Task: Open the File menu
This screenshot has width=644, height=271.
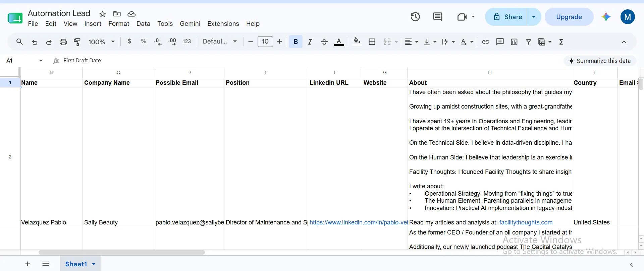Action: click(33, 23)
